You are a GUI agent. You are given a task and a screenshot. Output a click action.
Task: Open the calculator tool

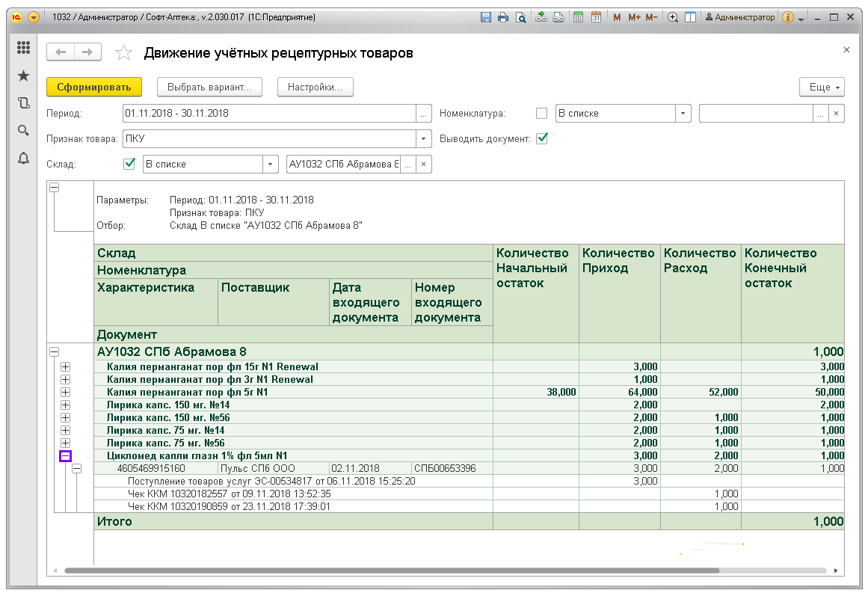(x=578, y=17)
